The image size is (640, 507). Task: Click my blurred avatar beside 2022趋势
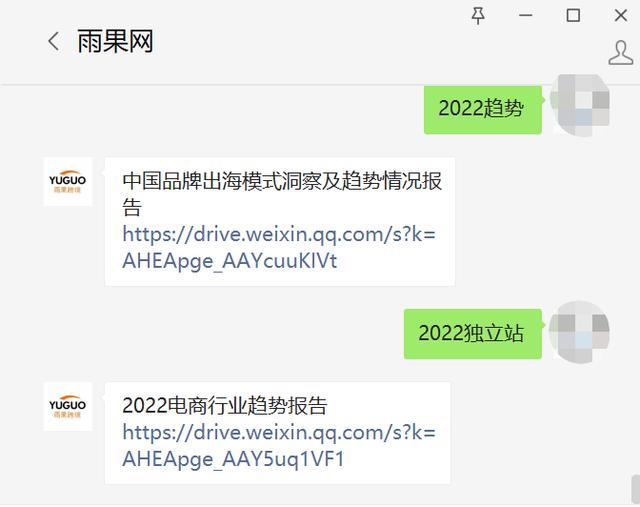pos(580,106)
